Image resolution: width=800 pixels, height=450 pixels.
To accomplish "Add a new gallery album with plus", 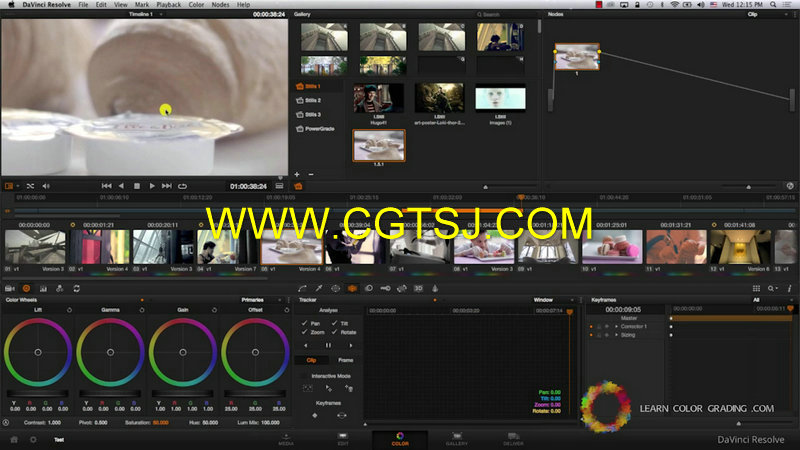I will (297, 174).
